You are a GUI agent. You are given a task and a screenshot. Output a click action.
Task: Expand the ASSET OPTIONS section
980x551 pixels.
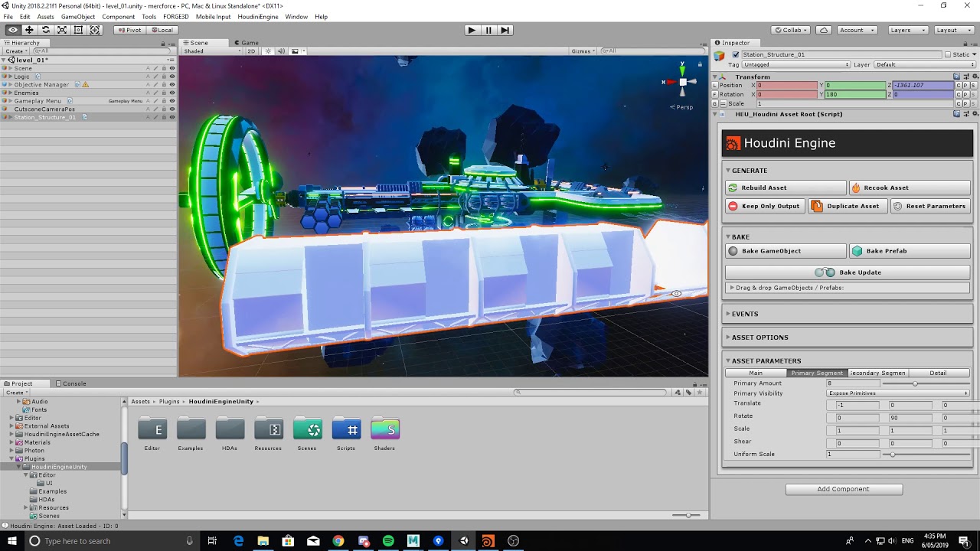(728, 337)
